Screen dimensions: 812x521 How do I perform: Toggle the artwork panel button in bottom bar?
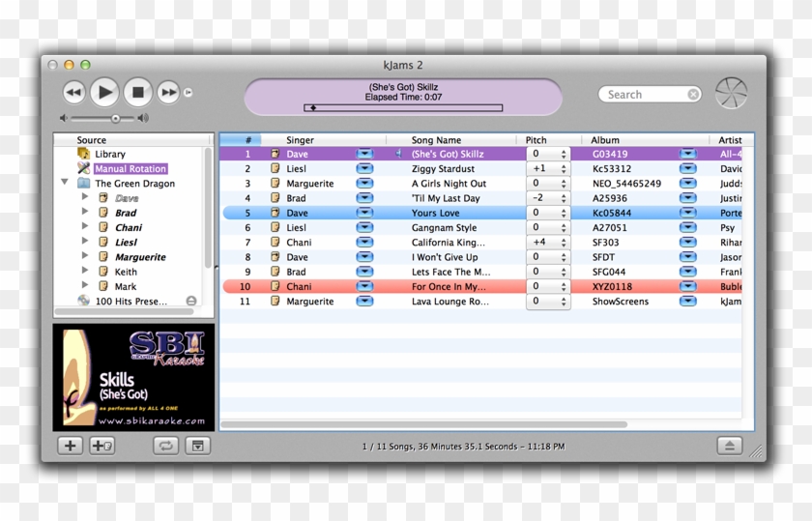pos(197,446)
